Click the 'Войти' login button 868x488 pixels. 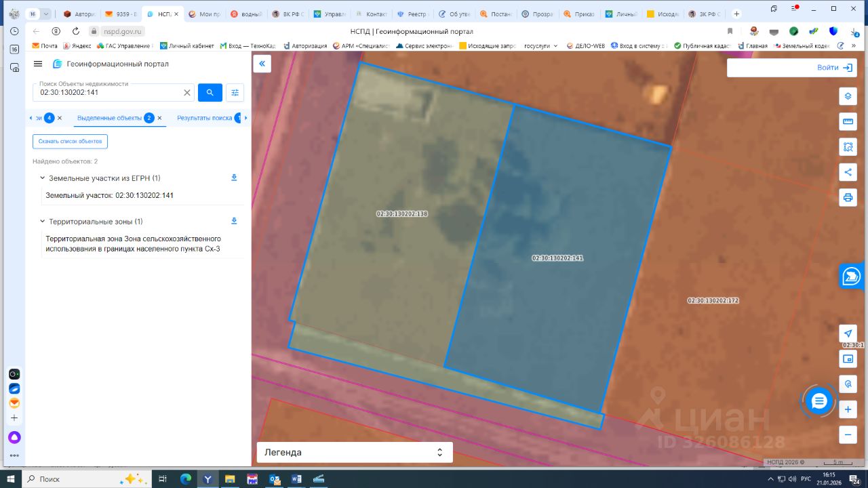pyautogui.click(x=835, y=68)
